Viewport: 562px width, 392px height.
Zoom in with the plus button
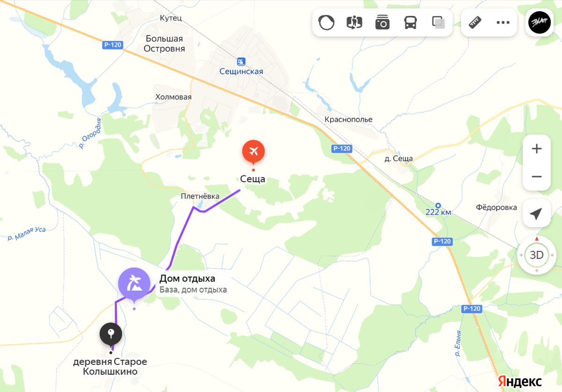(537, 149)
